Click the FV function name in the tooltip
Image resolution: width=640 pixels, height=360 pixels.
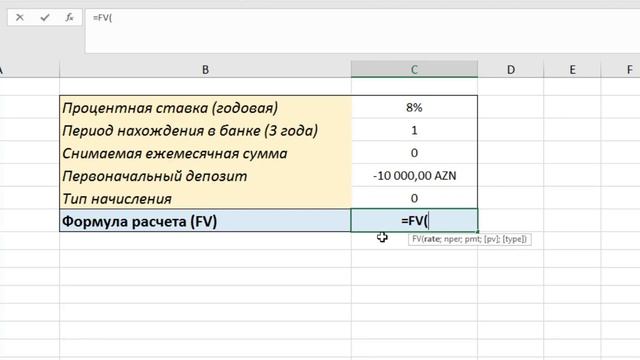pos(416,239)
